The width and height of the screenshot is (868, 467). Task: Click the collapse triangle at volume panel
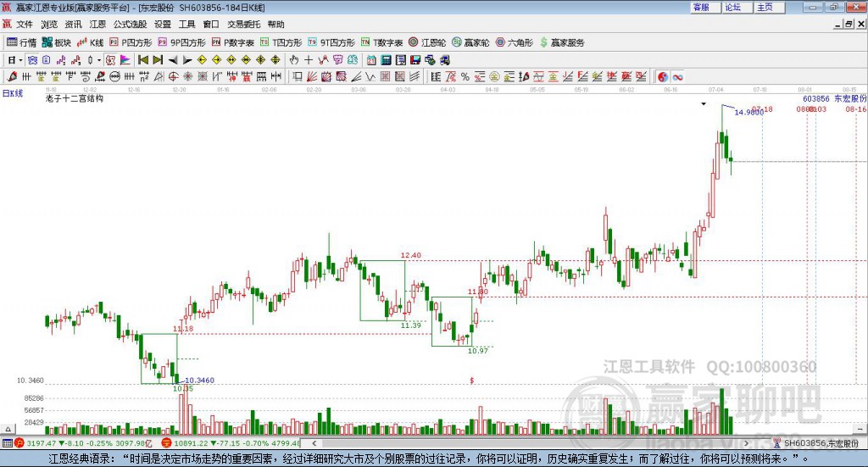(x=8, y=429)
